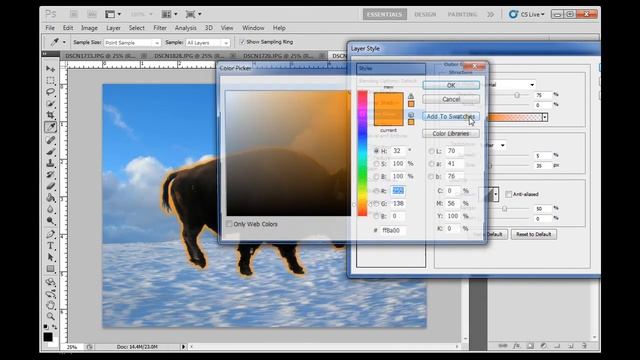Open Color Libraries
The image size is (640, 360).
point(451,133)
